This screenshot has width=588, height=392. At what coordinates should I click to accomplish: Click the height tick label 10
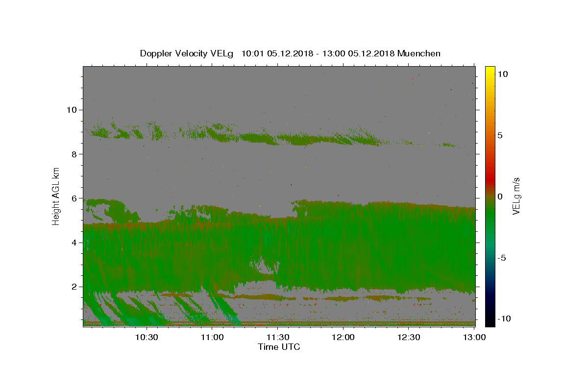pyautogui.click(x=72, y=110)
